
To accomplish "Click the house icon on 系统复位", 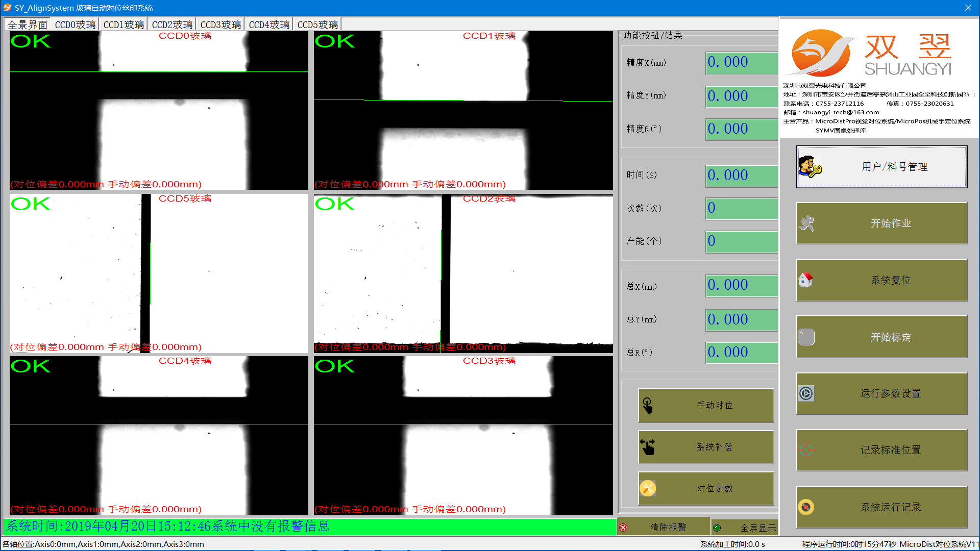I will pos(806,280).
